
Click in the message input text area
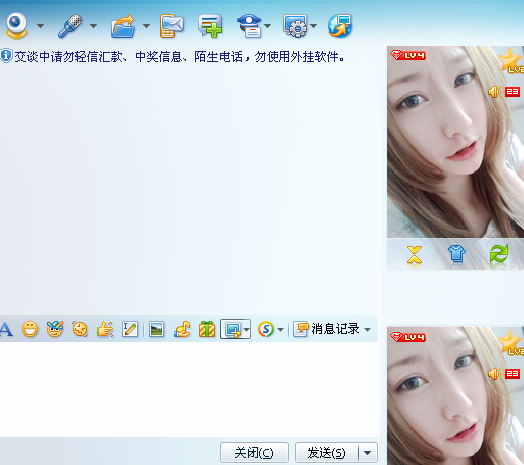[x=189, y=389]
